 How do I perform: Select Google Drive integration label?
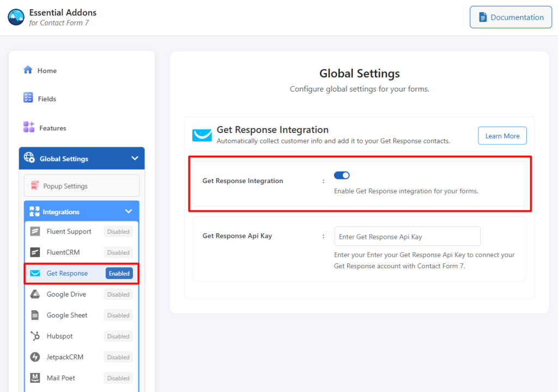[x=66, y=294]
